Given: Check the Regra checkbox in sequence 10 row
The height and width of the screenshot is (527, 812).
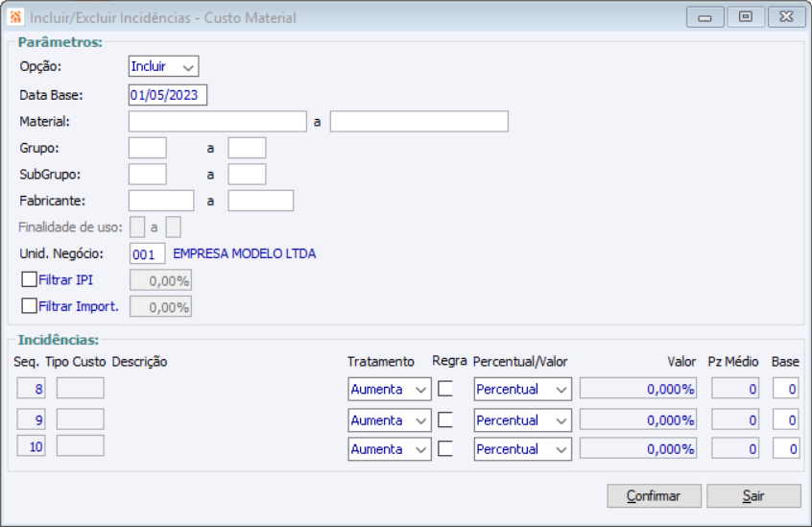Looking at the screenshot, I should point(445,448).
